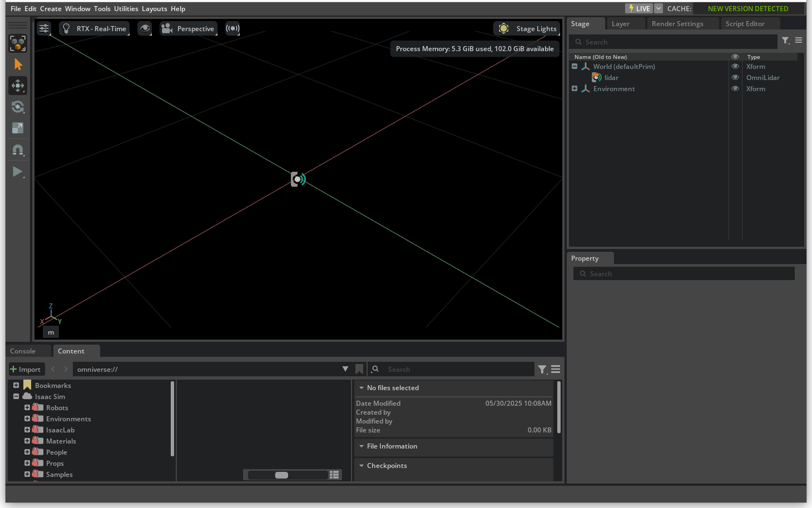
Task: Open the Create menu
Action: (51, 8)
